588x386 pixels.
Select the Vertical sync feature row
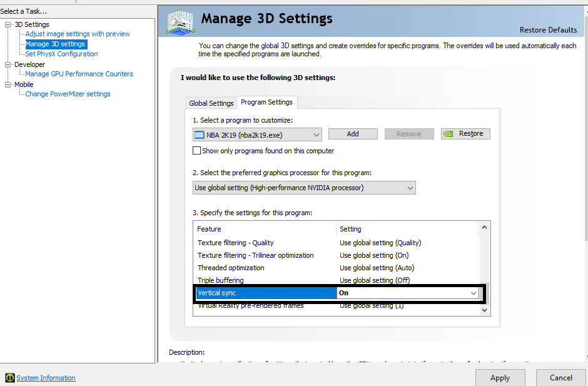click(266, 293)
